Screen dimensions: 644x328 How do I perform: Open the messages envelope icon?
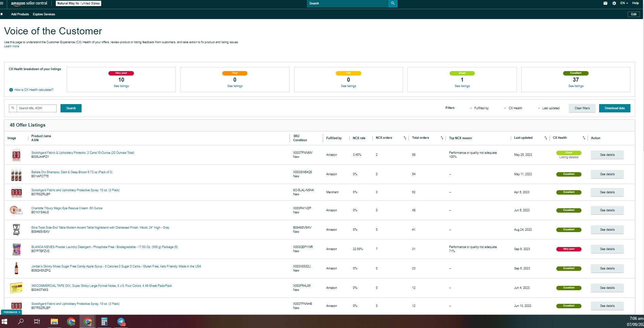tap(605, 3)
